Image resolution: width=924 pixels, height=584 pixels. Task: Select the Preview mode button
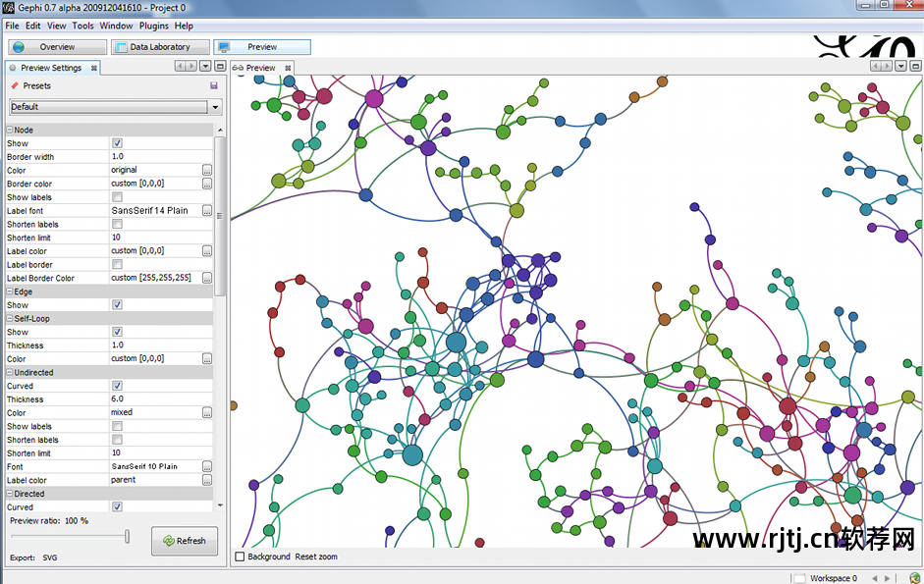point(262,47)
